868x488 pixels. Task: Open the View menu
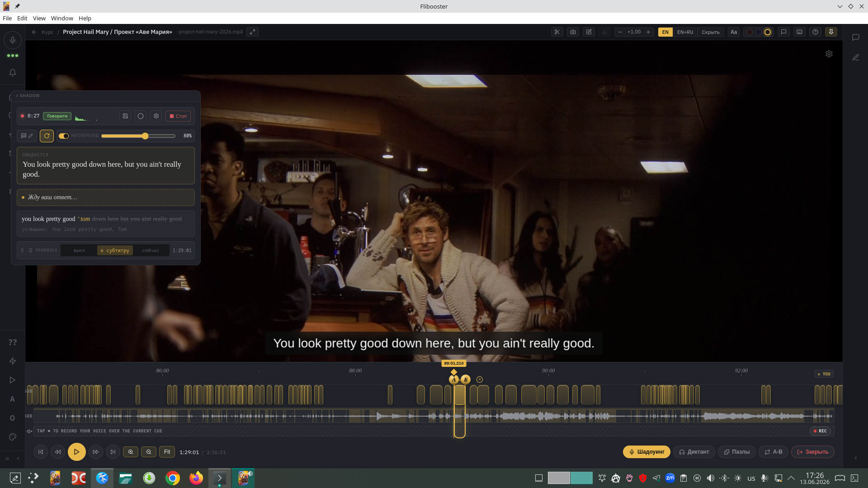click(39, 18)
